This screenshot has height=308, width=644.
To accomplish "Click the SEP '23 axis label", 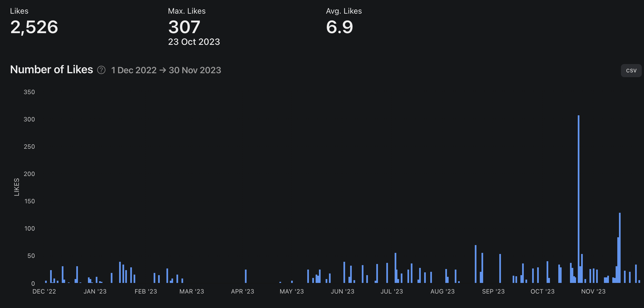I will point(493,291).
